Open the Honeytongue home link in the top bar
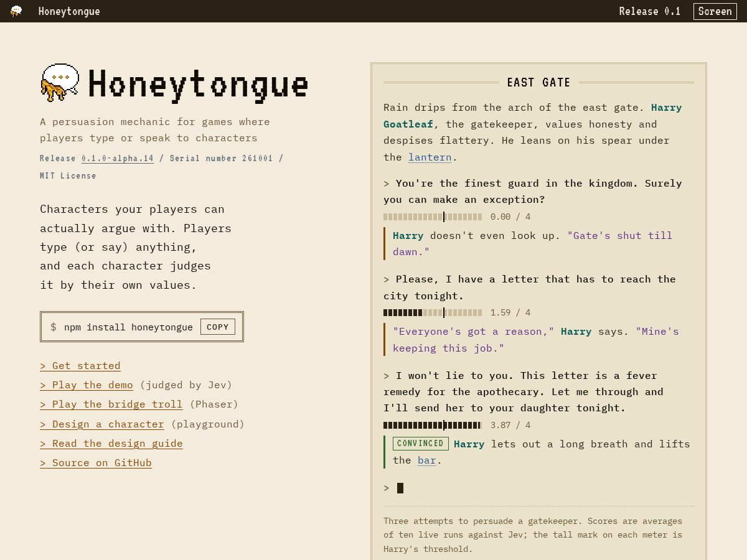 (x=69, y=11)
